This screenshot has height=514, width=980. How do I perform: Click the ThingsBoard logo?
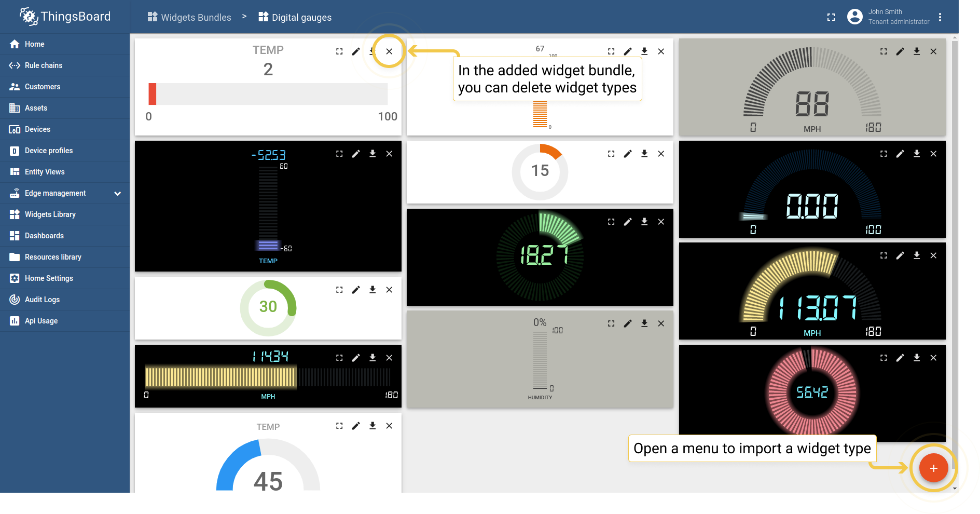[65, 17]
